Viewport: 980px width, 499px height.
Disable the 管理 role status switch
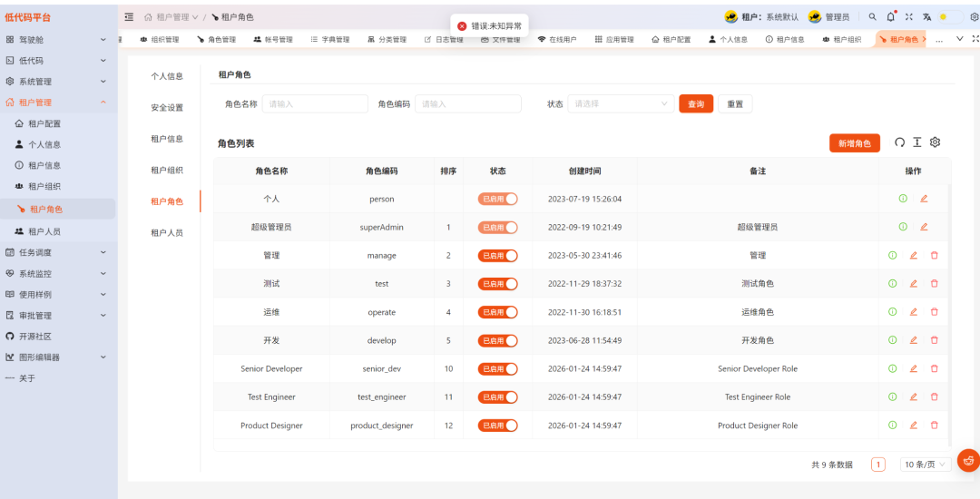498,256
